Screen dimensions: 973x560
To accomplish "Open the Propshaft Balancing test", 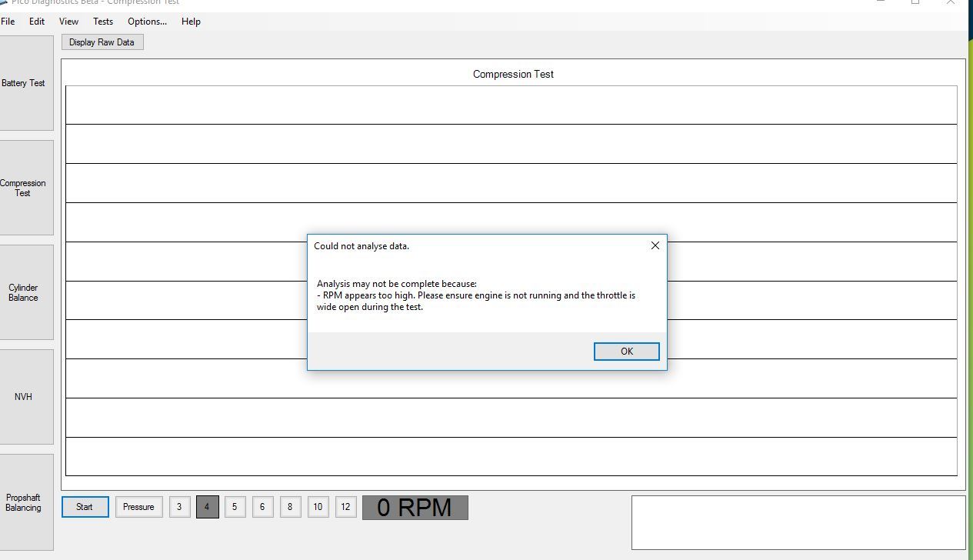I will pos(25,502).
